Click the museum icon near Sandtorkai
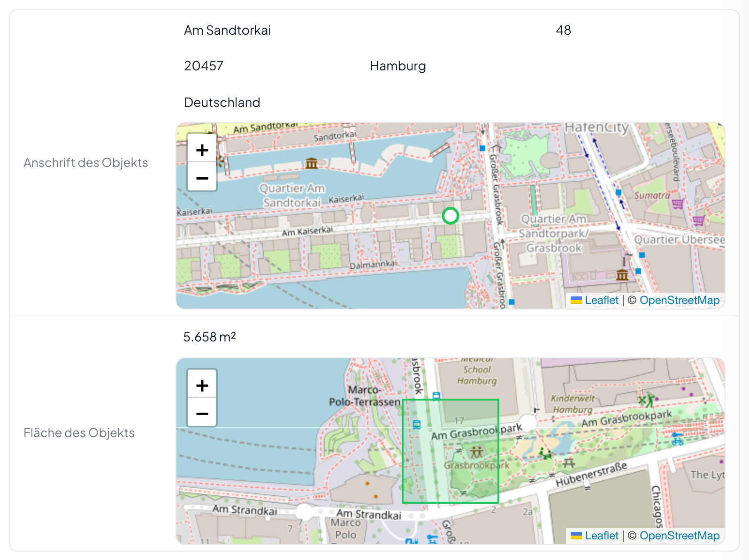This screenshot has height=560, width=749. coord(312,163)
